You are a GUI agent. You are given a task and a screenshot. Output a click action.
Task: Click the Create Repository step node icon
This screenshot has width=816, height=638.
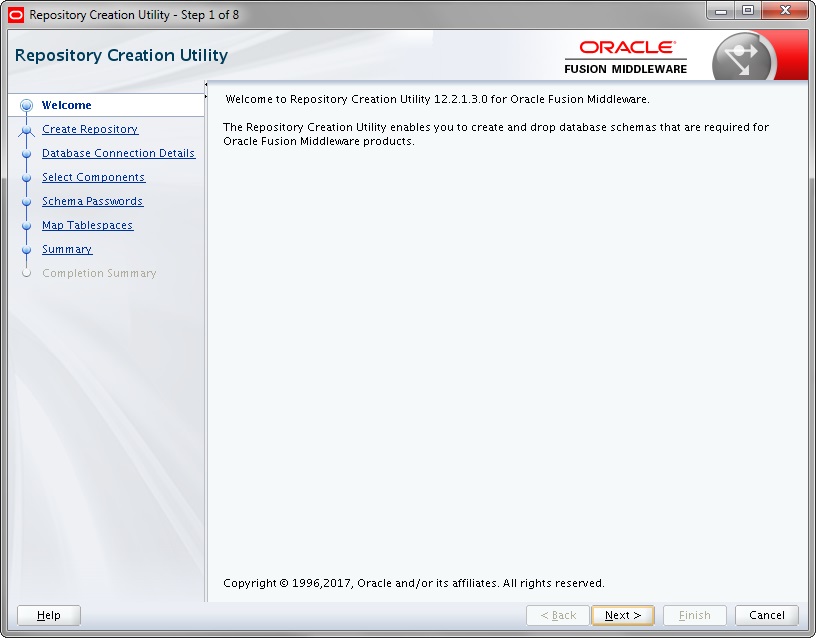tap(27, 131)
